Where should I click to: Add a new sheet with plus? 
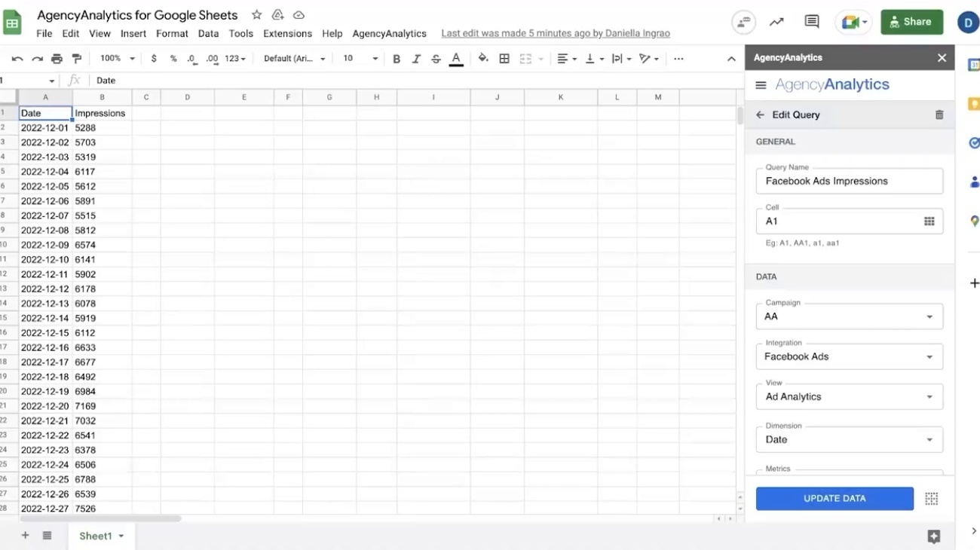[x=25, y=536]
